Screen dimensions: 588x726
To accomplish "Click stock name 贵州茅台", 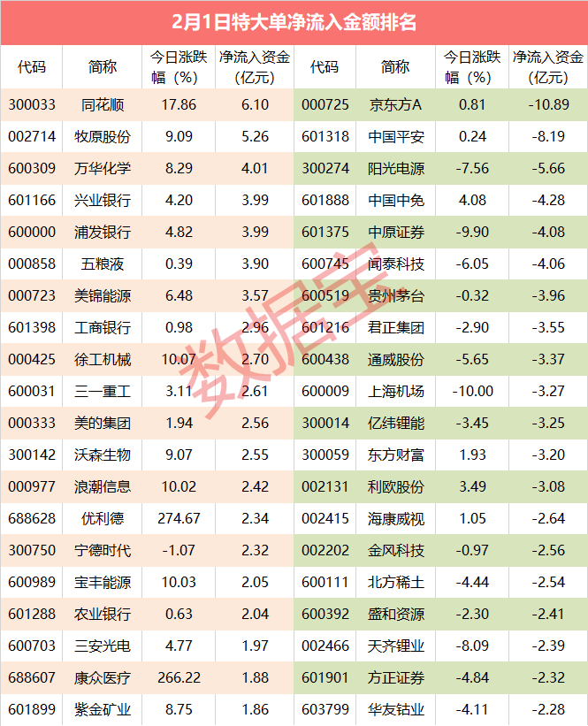I will click(396, 296).
